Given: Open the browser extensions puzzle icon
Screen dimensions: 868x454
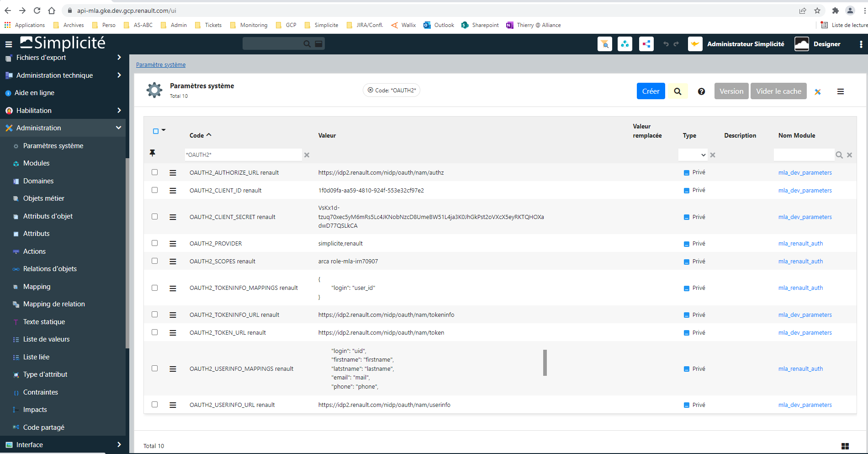Looking at the screenshot, I should click(836, 11).
